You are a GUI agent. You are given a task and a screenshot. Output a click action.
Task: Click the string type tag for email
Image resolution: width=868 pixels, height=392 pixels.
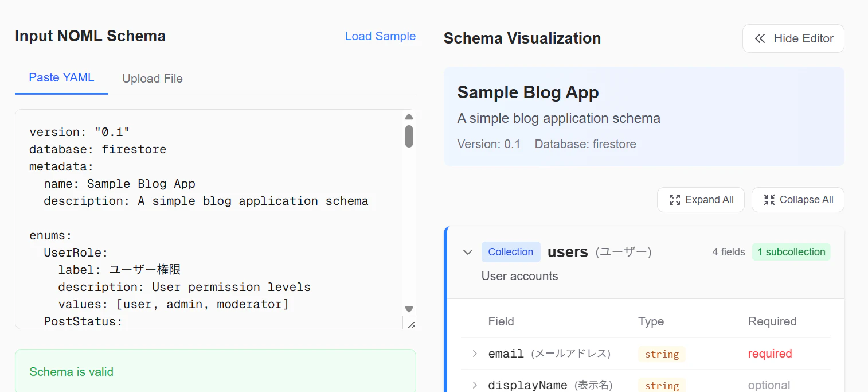click(662, 354)
